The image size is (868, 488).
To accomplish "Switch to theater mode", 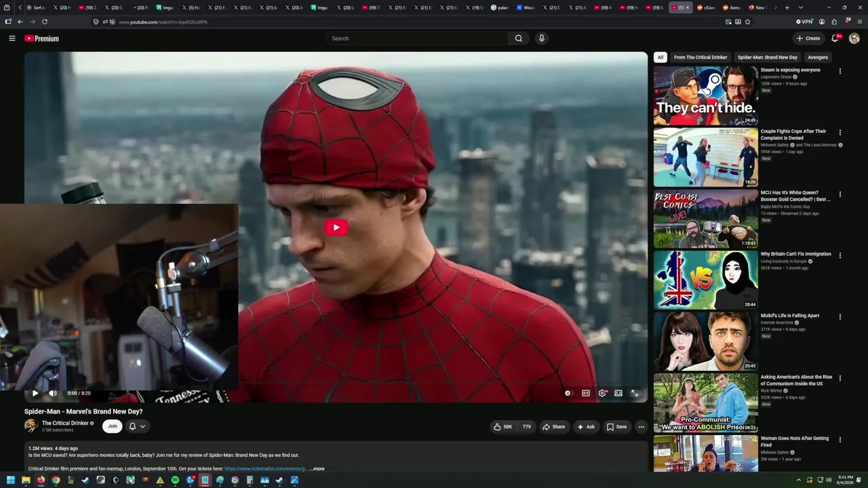I will [x=618, y=393].
